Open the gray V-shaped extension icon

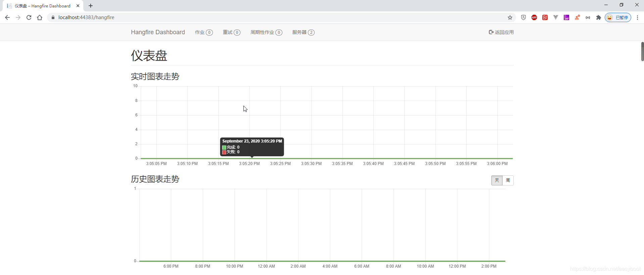click(556, 17)
